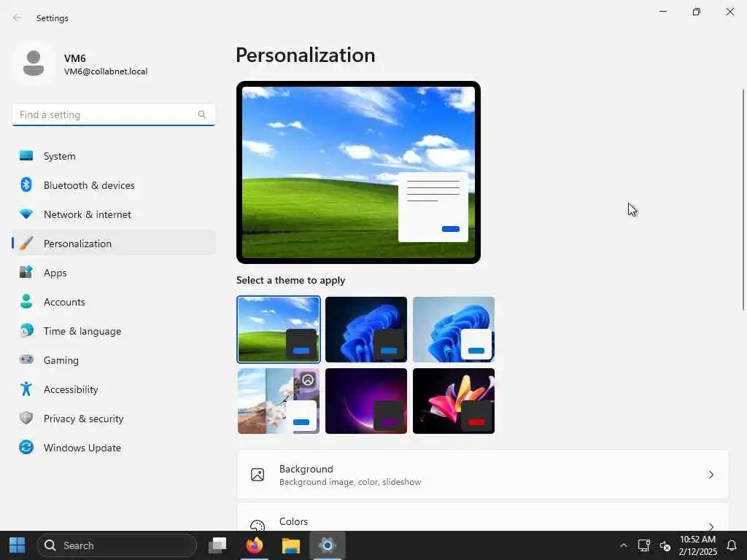Click the Time & language clock icon
Image resolution: width=747 pixels, height=560 pixels.
26,330
